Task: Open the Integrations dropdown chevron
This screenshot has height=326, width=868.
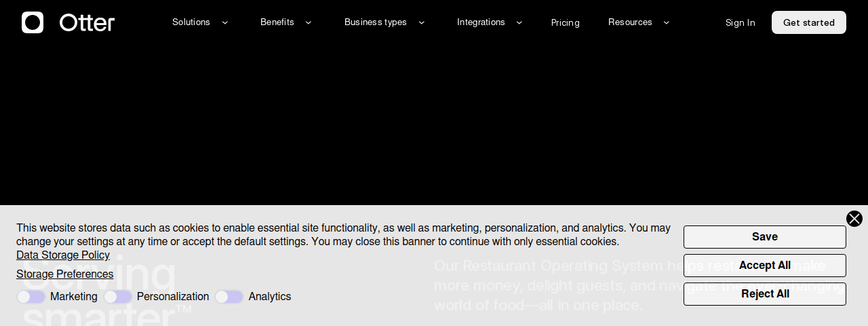Action: click(519, 22)
